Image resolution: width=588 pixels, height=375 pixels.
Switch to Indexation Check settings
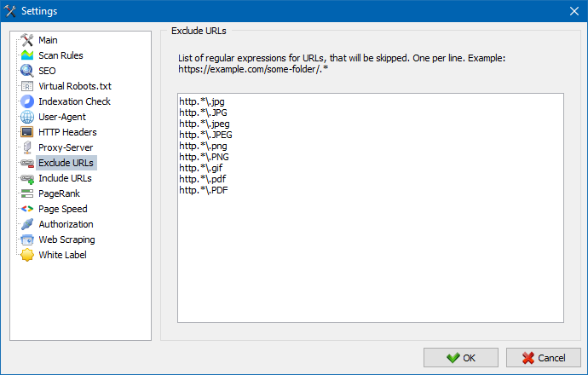pos(74,101)
